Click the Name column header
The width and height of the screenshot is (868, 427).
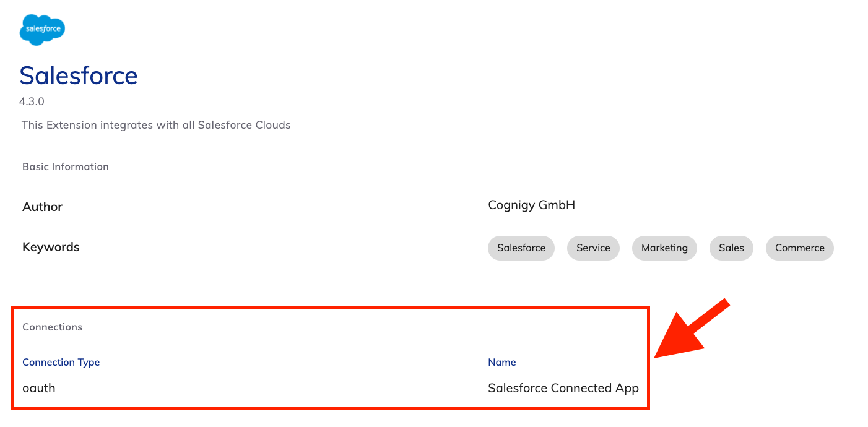502,362
